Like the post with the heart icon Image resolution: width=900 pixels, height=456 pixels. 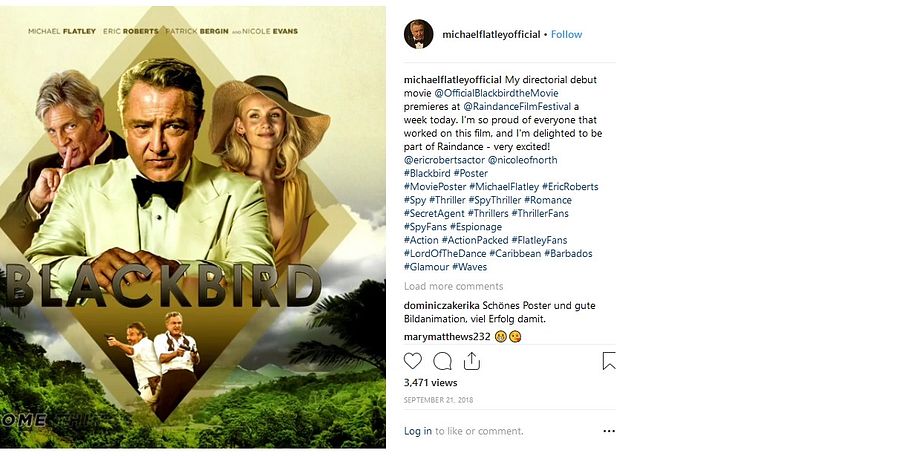click(413, 361)
